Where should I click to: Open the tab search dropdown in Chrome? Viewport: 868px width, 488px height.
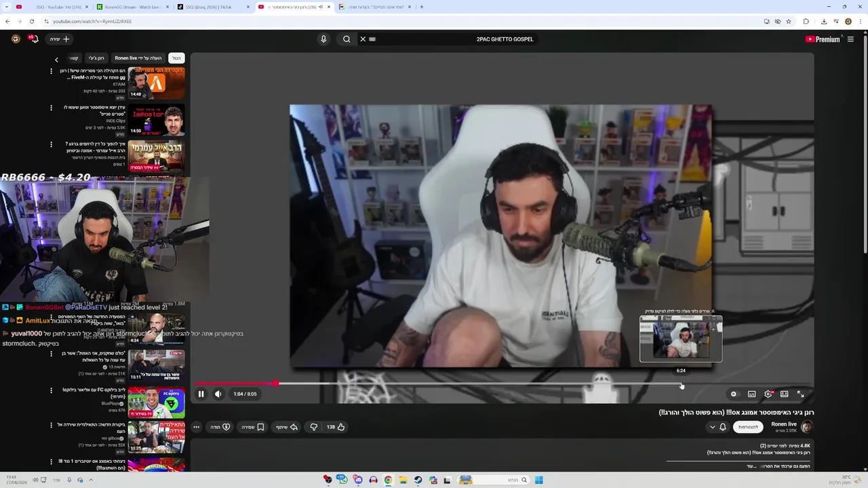tap(6, 7)
